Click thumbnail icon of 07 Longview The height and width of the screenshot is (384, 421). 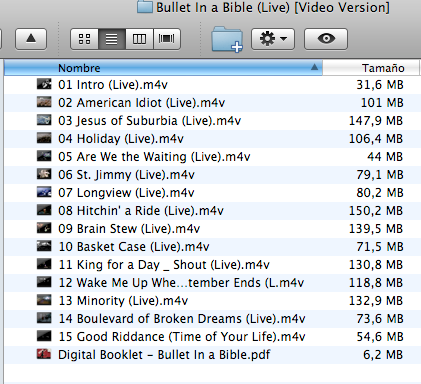coord(44,192)
